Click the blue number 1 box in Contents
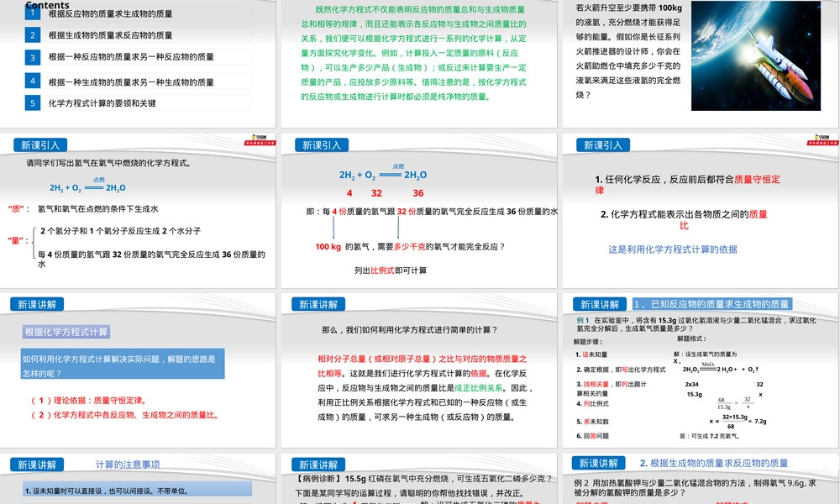 (x=33, y=13)
